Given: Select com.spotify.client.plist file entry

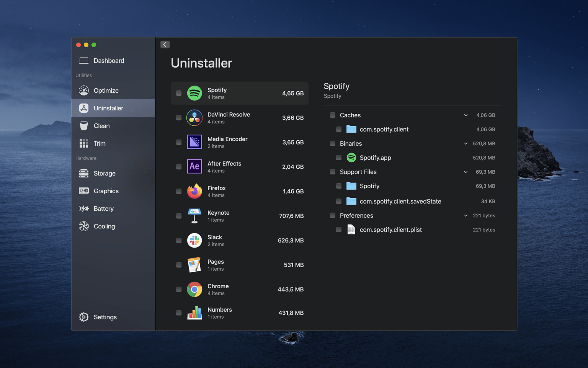Looking at the screenshot, I should point(390,230).
